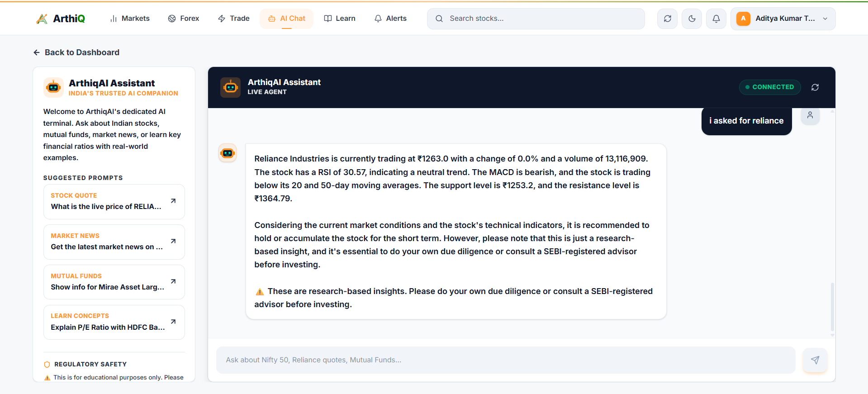Click the ArthiqAI sidebar robot icon
Viewport: 868px width, 394px height.
tap(53, 87)
